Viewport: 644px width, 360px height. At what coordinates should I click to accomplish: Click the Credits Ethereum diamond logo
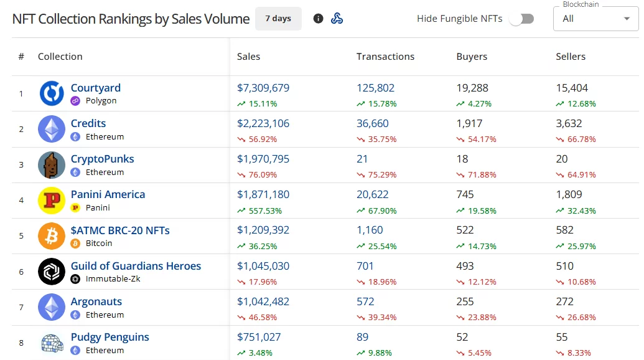click(x=52, y=129)
